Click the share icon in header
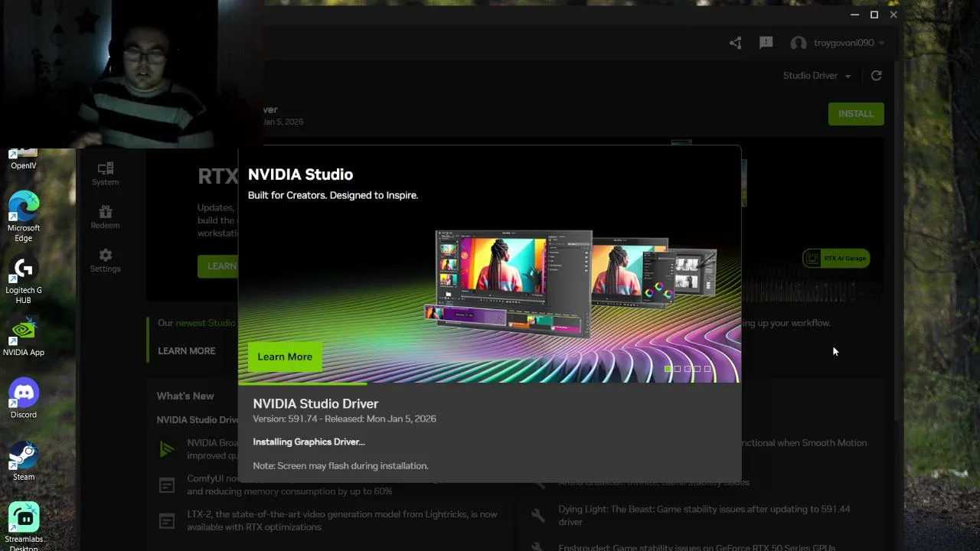This screenshot has width=980, height=551. [736, 43]
